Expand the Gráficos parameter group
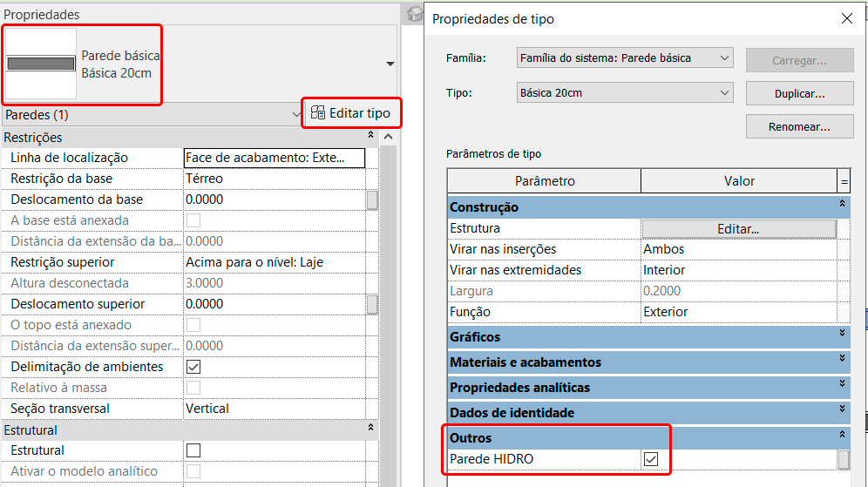The height and width of the screenshot is (487, 868). pyautogui.click(x=842, y=336)
